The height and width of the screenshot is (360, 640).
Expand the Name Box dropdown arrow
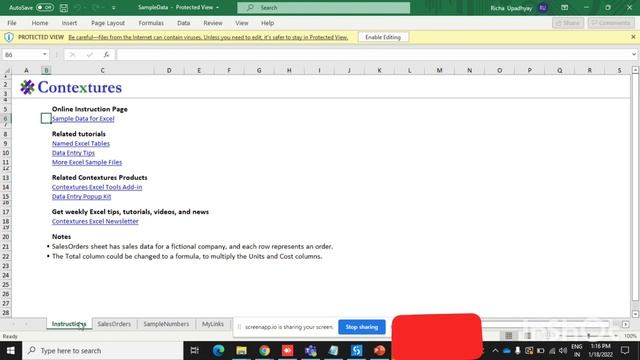(44, 54)
